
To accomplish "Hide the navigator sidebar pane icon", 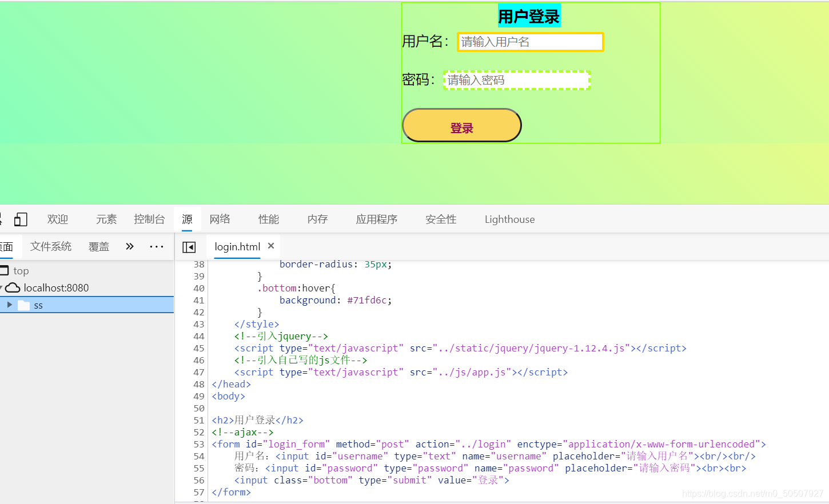I will pos(189,247).
